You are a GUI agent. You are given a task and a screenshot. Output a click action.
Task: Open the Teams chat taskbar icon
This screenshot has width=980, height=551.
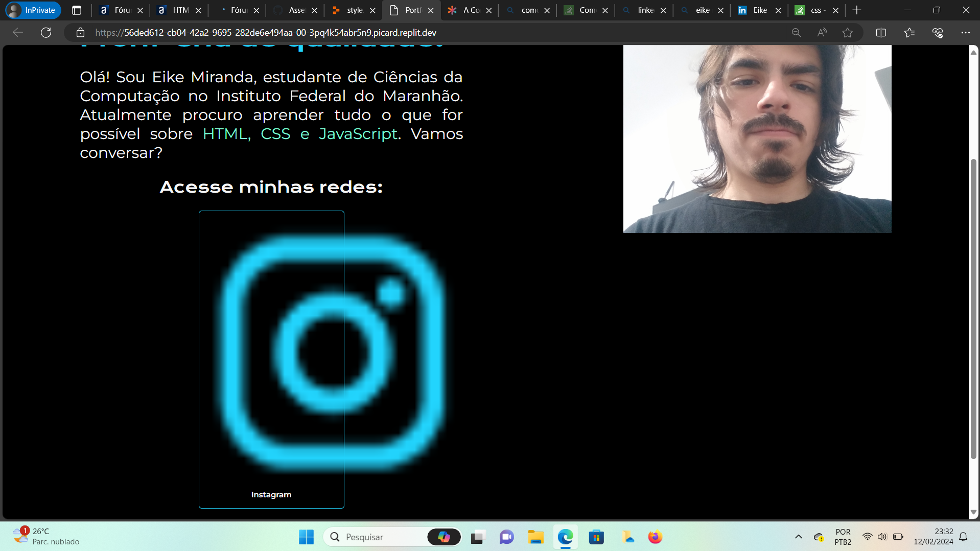(x=506, y=537)
